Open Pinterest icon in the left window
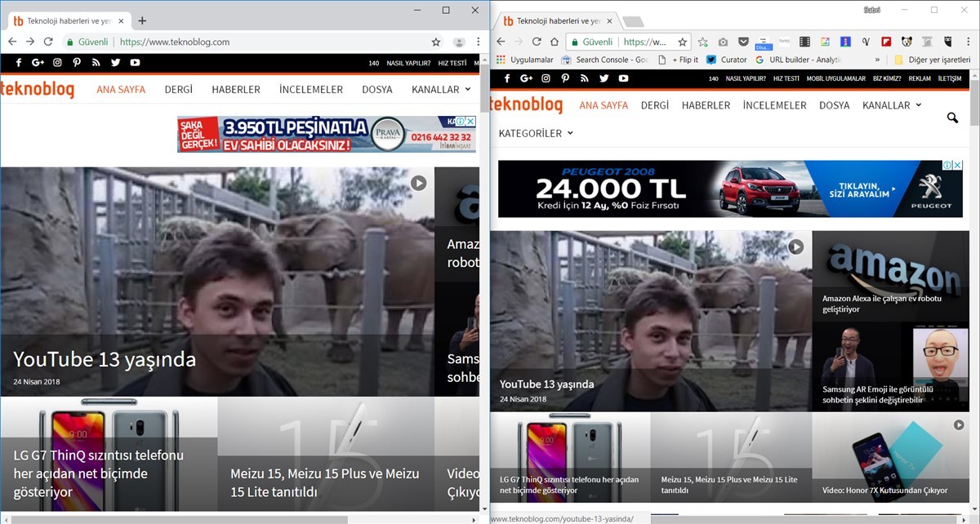Viewport: 980px width, 524px height. pos(77,63)
